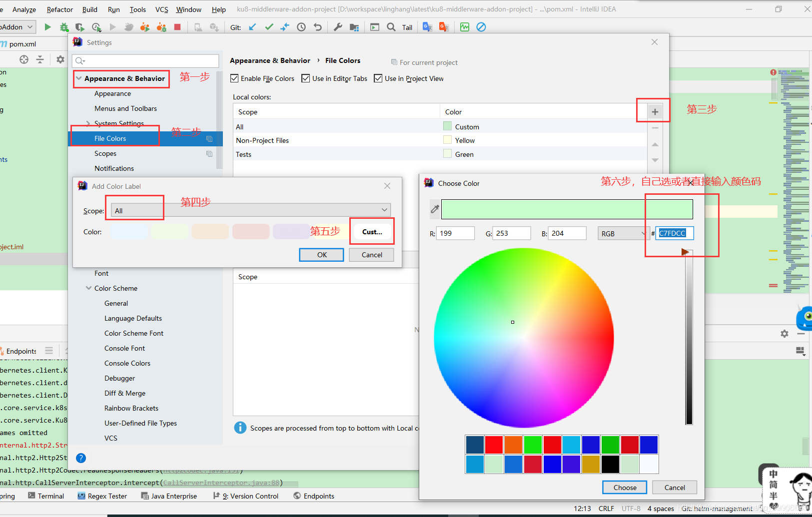Toggle Use in Editor Tabs checkbox
The height and width of the screenshot is (517, 812).
tap(306, 78)
